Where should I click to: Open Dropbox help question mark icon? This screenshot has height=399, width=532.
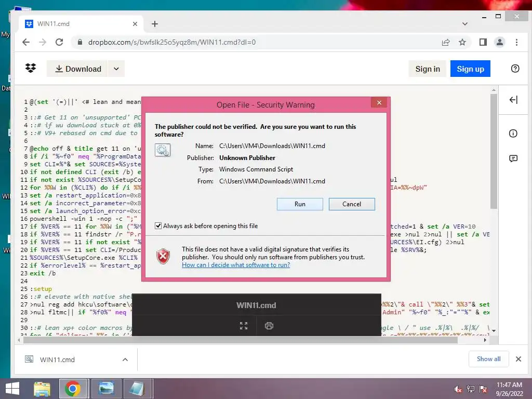point(515,69)
